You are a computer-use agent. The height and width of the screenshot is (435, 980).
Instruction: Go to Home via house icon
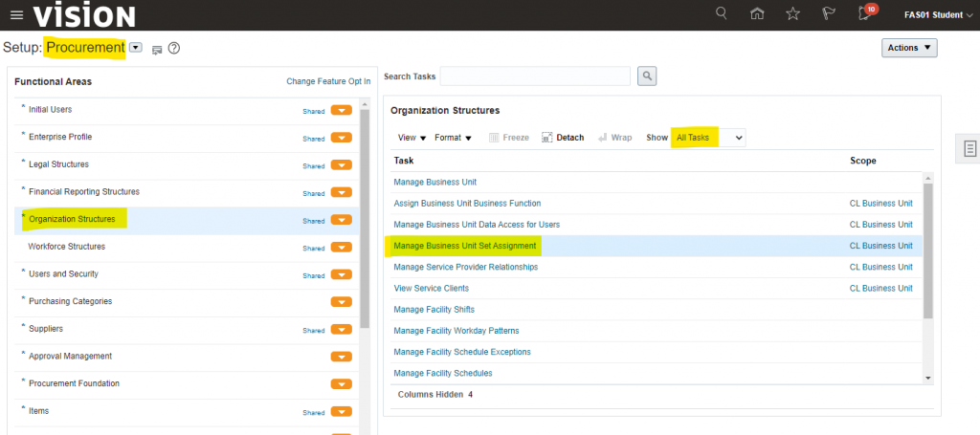point(757,13)
